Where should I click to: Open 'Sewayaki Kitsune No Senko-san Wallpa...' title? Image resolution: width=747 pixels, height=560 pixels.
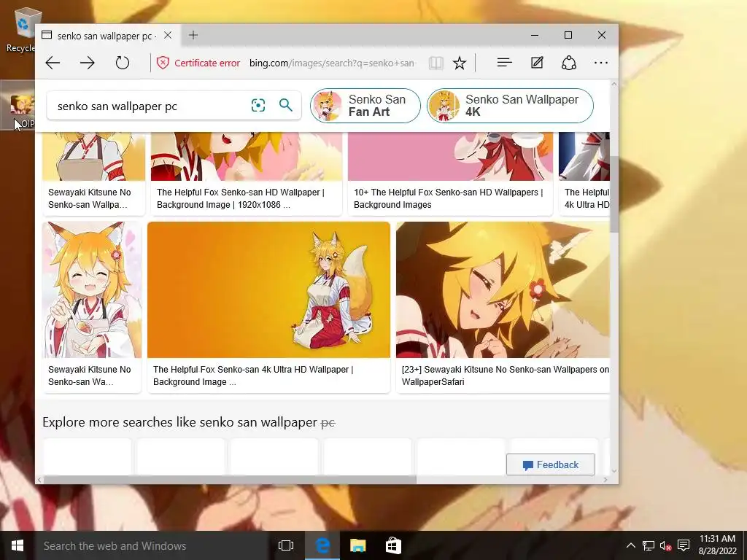coord(90,198)
